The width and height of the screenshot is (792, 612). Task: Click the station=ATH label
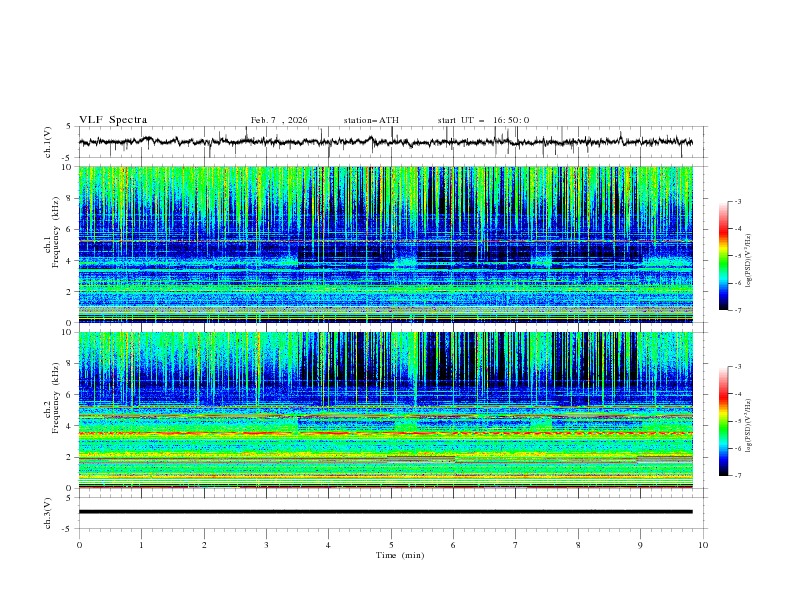click(x=371, y=120)
